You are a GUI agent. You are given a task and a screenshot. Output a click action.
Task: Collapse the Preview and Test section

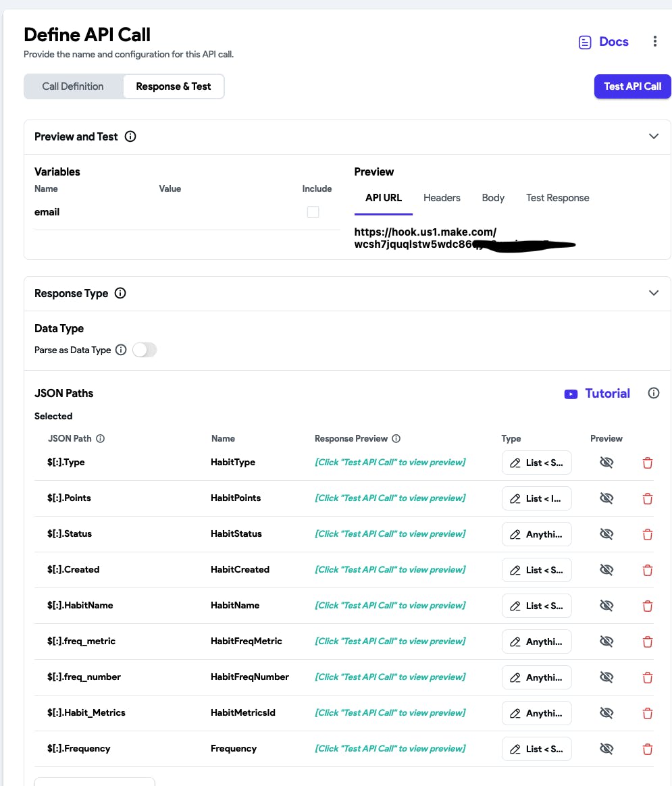tap(653, 136)
